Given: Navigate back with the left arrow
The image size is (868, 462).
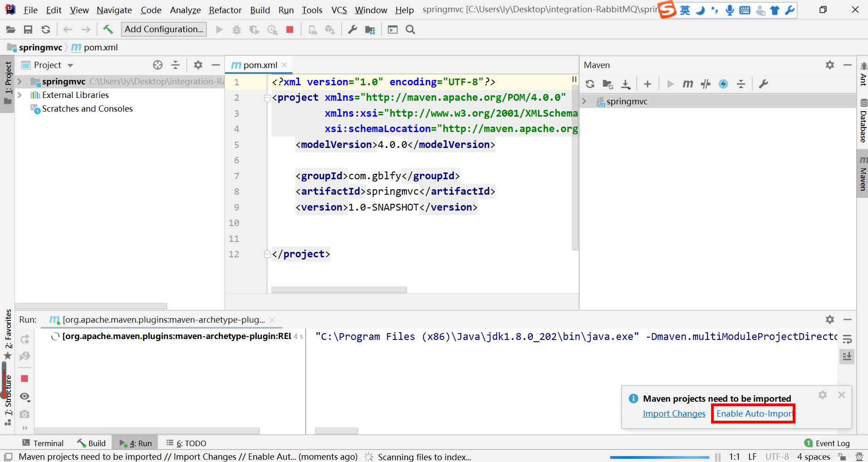Looking at the screenshot, I should coord(68,29).
